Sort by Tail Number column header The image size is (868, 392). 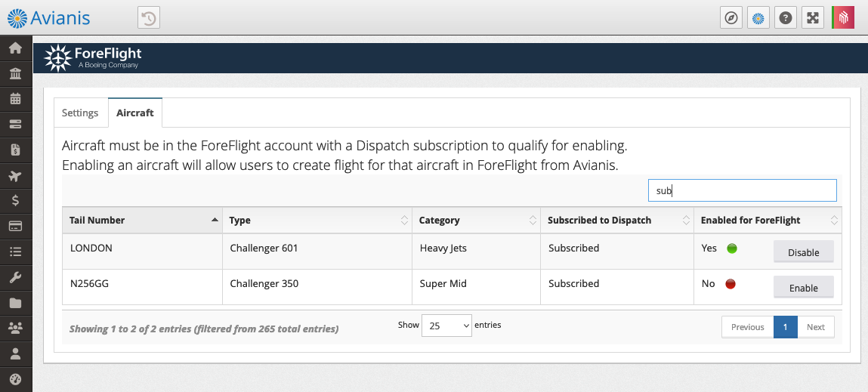[142, 220]
